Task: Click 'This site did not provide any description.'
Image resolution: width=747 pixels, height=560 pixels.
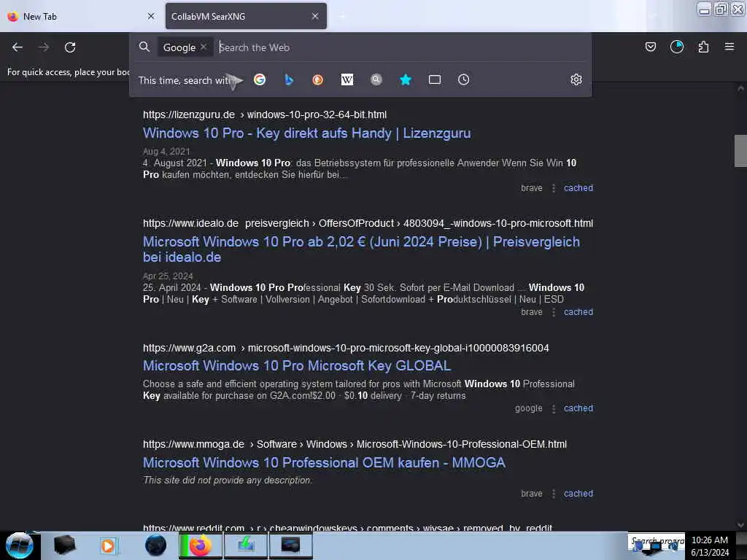Action: pos(228,480)
